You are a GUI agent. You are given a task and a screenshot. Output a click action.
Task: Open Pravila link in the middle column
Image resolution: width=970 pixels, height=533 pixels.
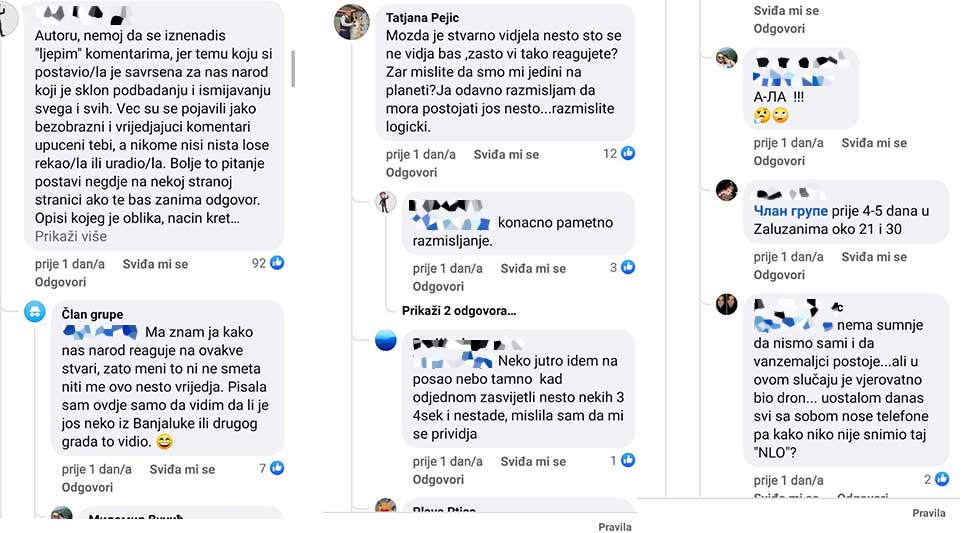(614, 527)
